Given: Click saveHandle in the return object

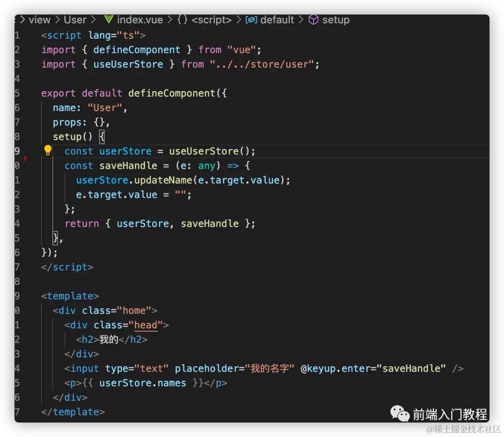Looking at the screenshot, I should coord(210,224).
